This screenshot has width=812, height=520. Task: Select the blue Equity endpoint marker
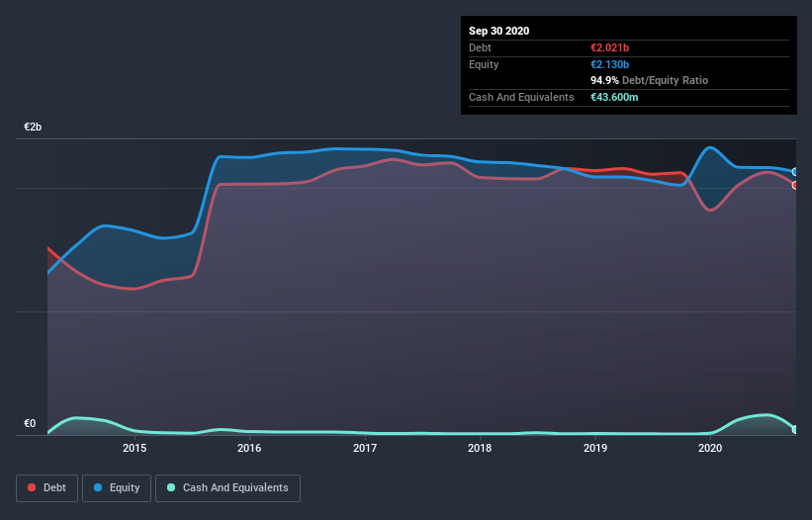pos(795,172)
